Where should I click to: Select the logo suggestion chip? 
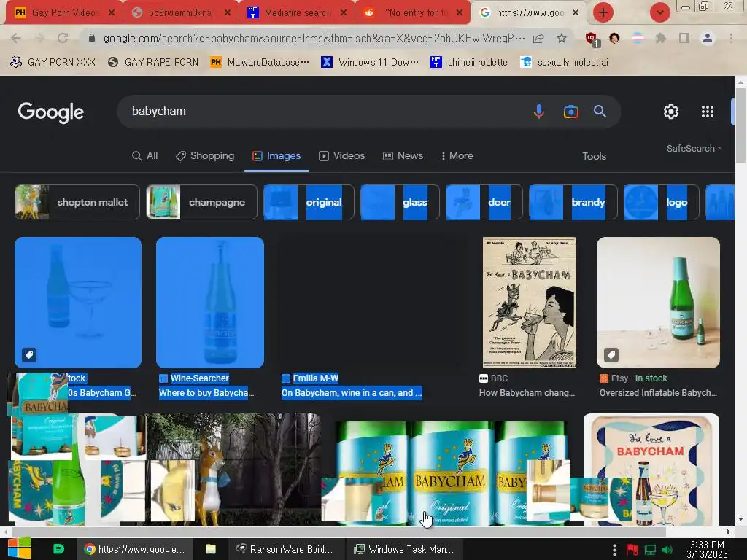[661, 203]
